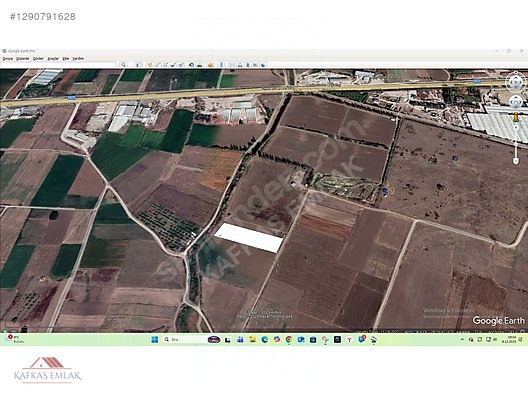Screen dimensions: 528x396
Task: Click the Save Image toolbar icon
Action: [248, 65]
